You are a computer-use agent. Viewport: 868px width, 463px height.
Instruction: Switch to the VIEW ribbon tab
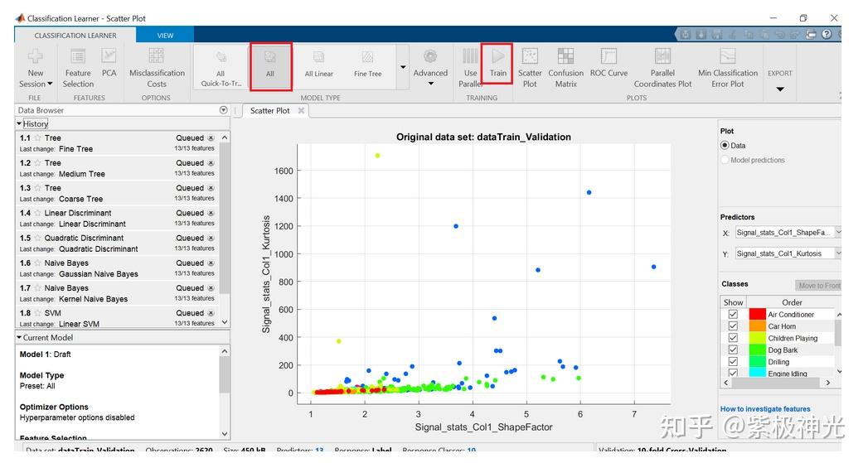(165, 36)
